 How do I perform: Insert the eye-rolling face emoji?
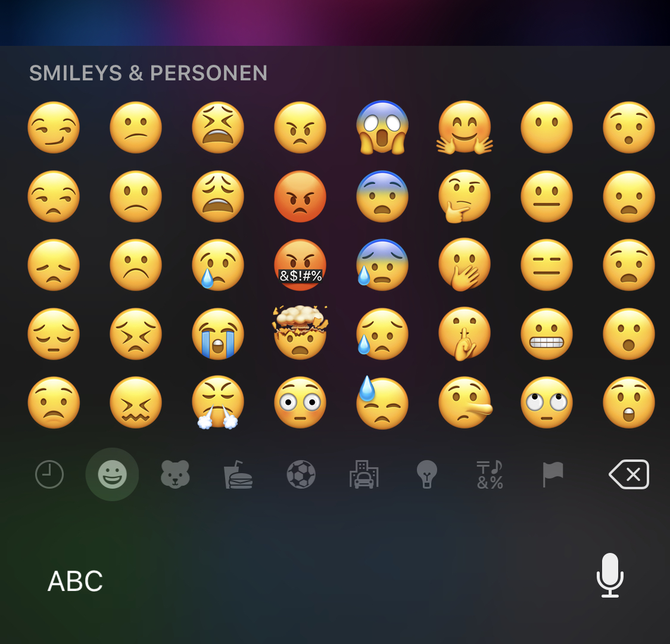click(547, 402)
